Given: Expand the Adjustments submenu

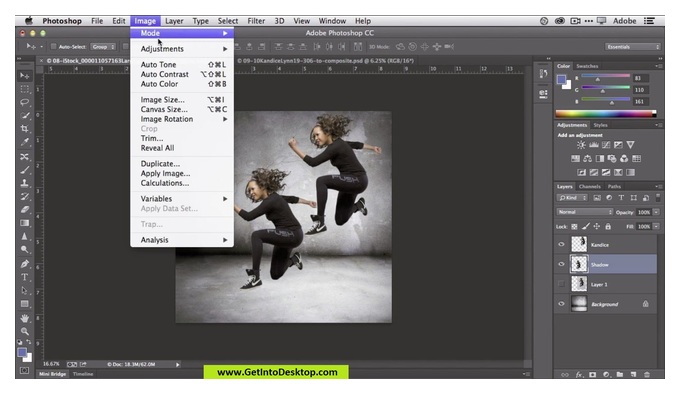Looking at the screenshot, I should [x=182, y=49].
